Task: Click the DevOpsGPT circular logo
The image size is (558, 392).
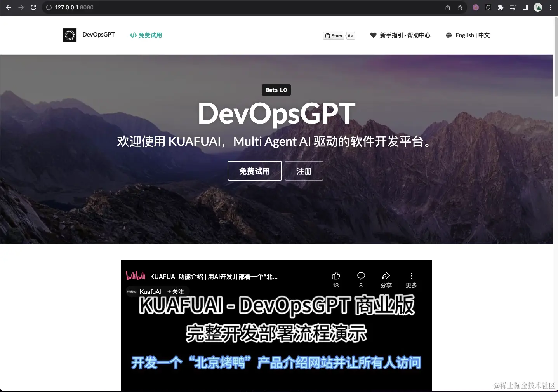Action: click(70, 35)
